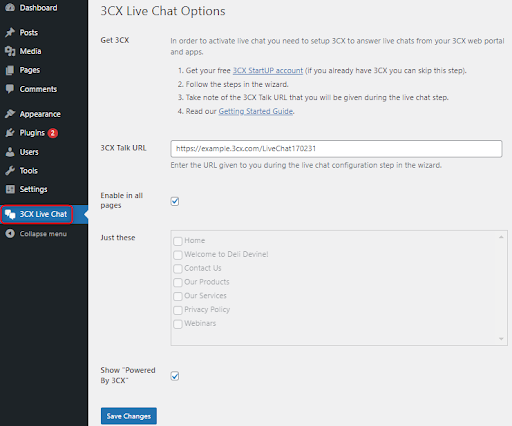The width and height of the screenshot is (512, 426).
Task: Click the Pages document icon
Action: point(10,70)
